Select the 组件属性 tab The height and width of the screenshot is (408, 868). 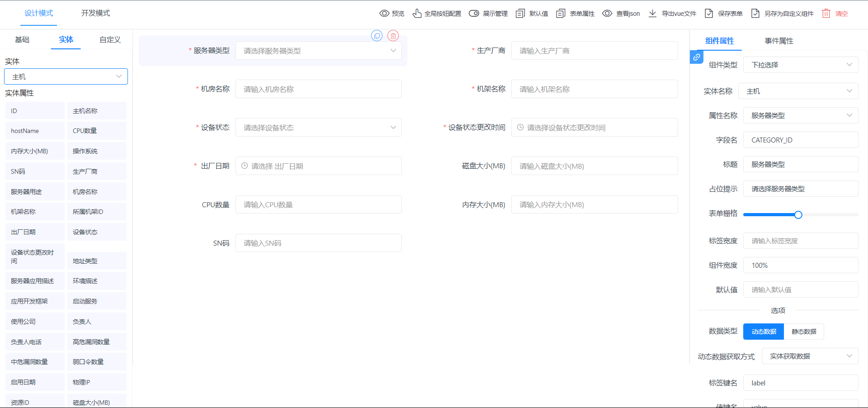coord(720,41)
